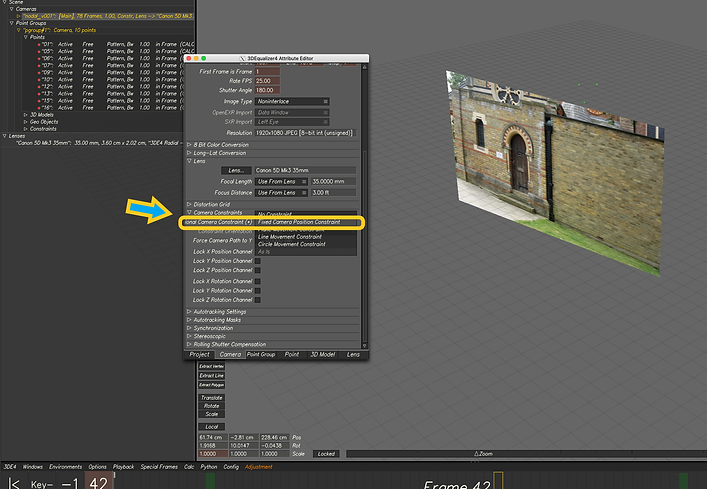The image size is (707, 489).
Task: Step back one frame with the -1 button
Action: coord(70,484)
